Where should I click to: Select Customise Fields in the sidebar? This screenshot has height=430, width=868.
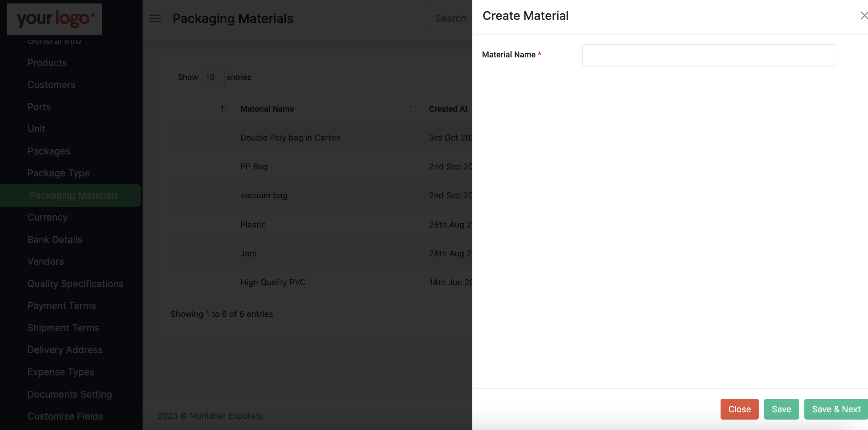(x=65, y=416)
